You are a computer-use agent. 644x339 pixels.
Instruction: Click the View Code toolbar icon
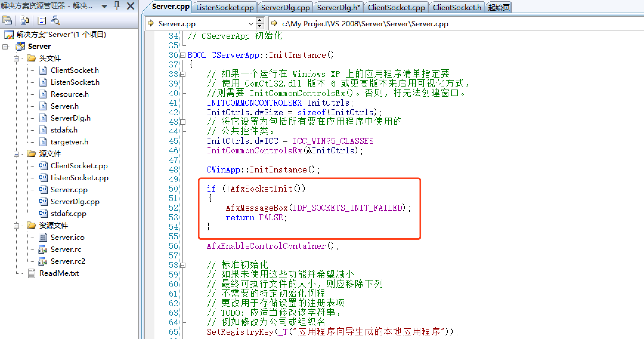click(42, 20)
